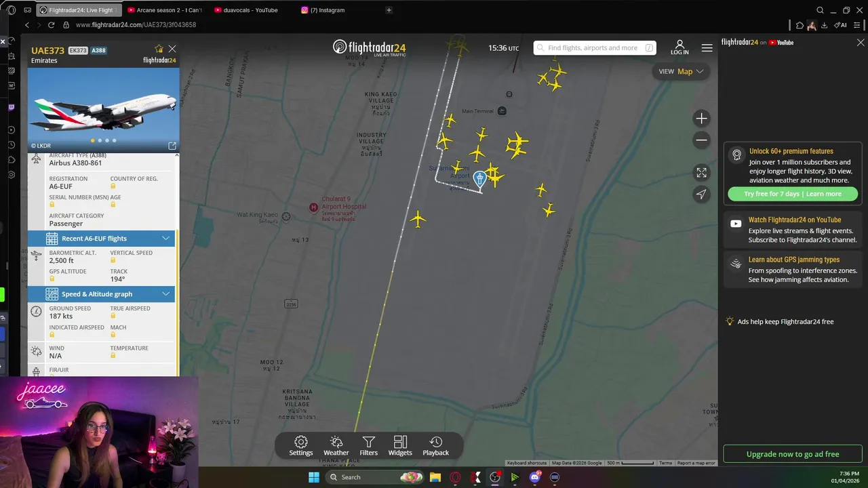Open Opera browser icon in taskbar

[456, 477]
